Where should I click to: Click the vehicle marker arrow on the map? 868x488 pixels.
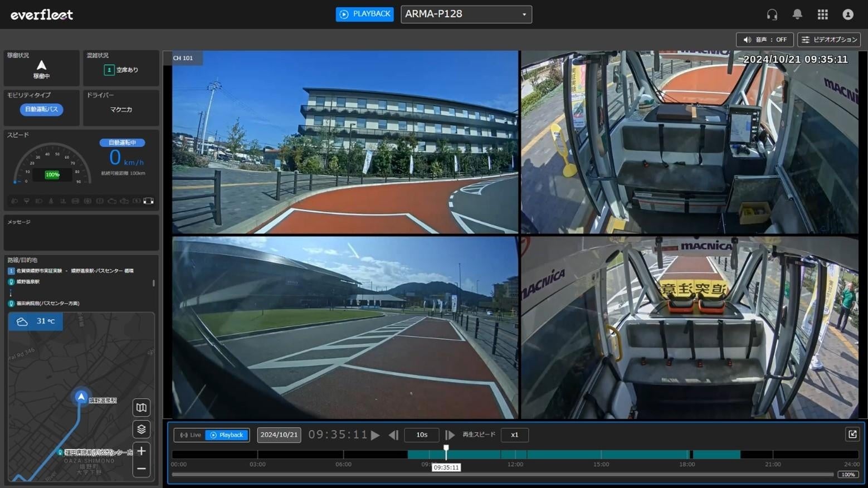(81, 397)
